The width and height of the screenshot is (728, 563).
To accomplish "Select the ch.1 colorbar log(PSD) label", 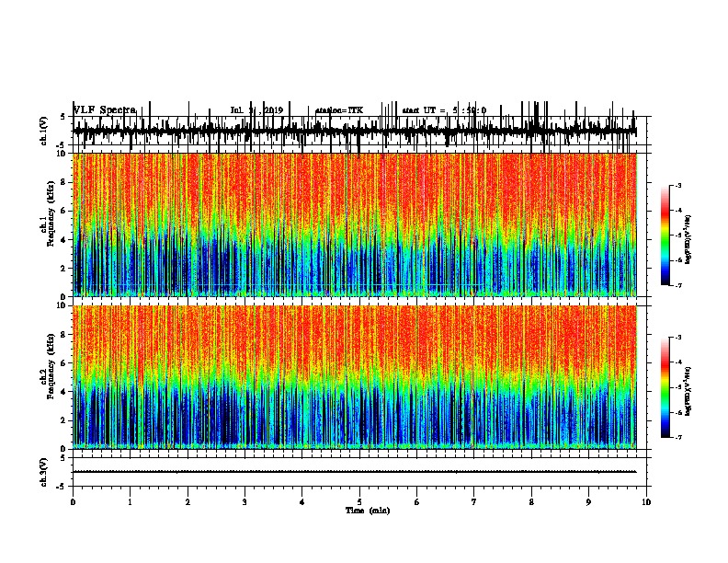I will [688, 239].
